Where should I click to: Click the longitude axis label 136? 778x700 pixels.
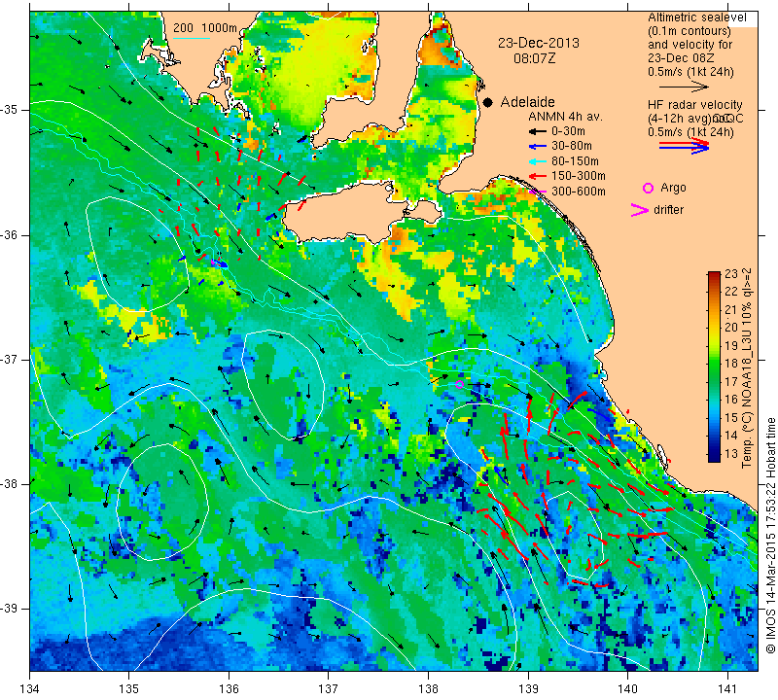click(x=229, y=689)
